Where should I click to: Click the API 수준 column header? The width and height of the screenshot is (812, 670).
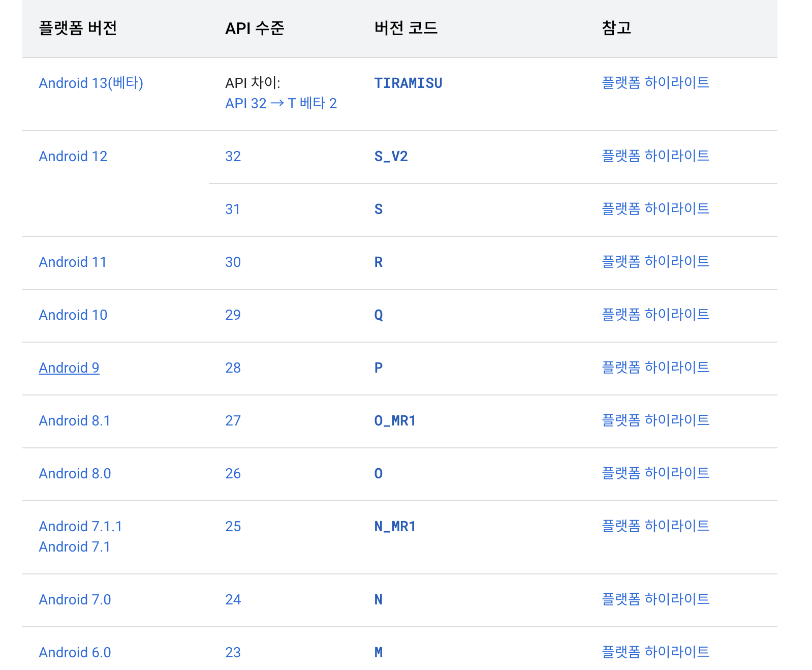point(255,28)
